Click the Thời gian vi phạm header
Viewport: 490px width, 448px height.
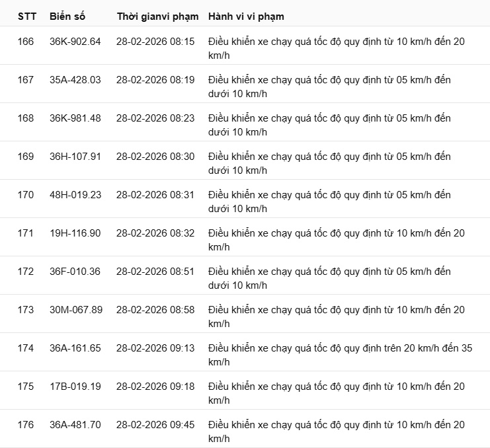coord(157,16)
